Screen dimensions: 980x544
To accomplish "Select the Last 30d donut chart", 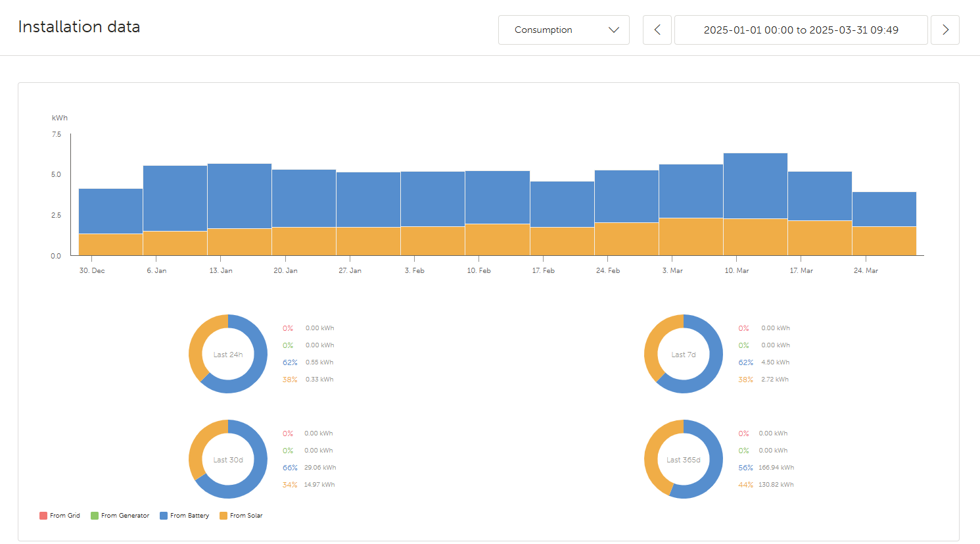I will (x=228, y=459).
